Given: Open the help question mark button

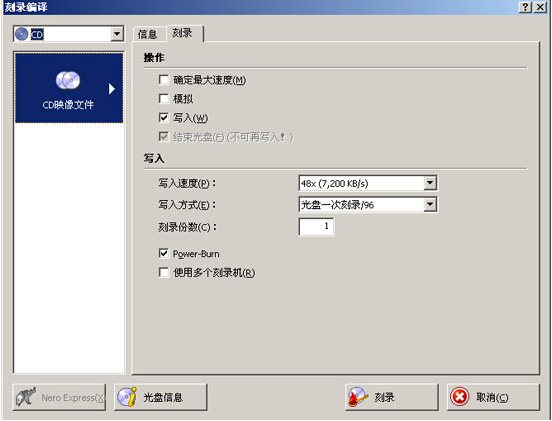Looking at the screenshot, I should click(525, 7).
